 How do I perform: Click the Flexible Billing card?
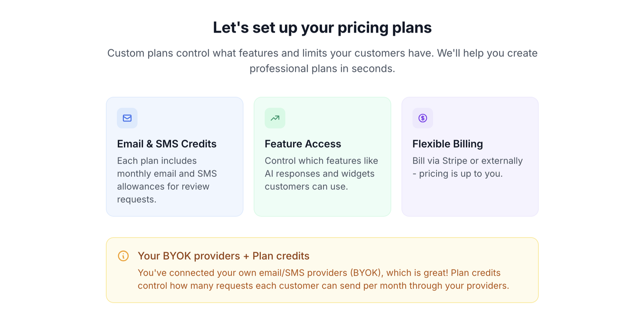click(470, 156)
